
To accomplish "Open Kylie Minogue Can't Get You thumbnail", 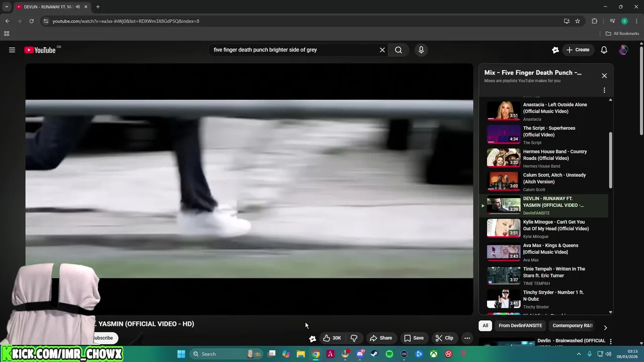I will 504,228.
